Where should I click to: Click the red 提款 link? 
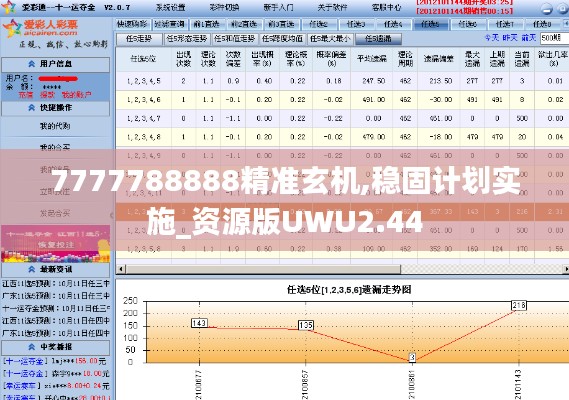47,95
